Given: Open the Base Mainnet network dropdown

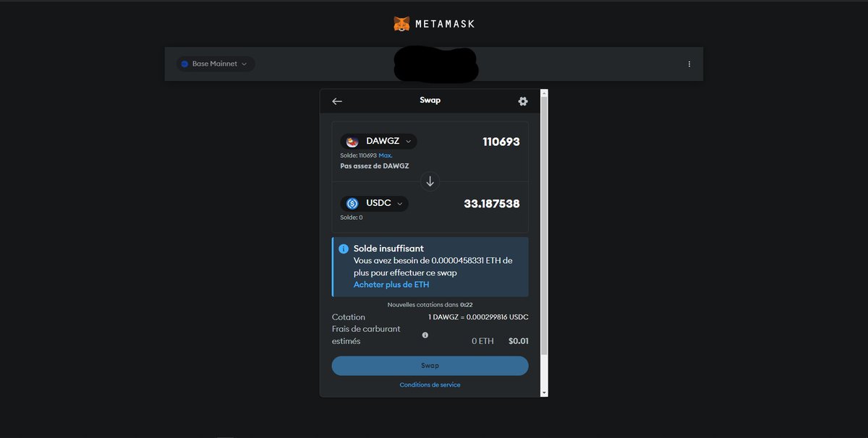Looking at the screenshot, I should (x=216, y=64).
